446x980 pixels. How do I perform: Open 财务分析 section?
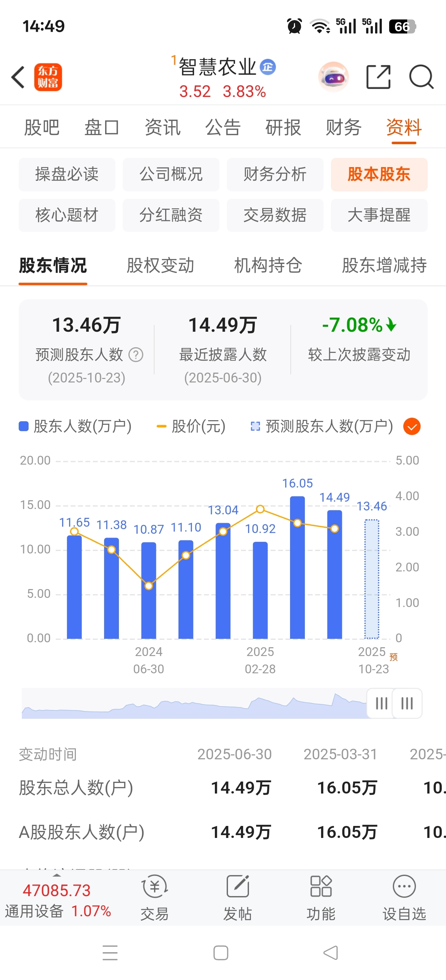[x=275, y=174]
